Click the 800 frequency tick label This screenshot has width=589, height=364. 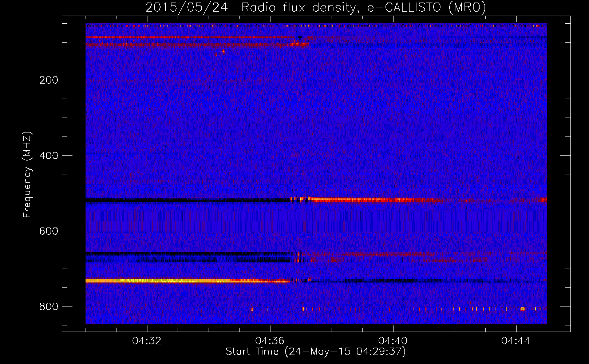coord(49,306)
